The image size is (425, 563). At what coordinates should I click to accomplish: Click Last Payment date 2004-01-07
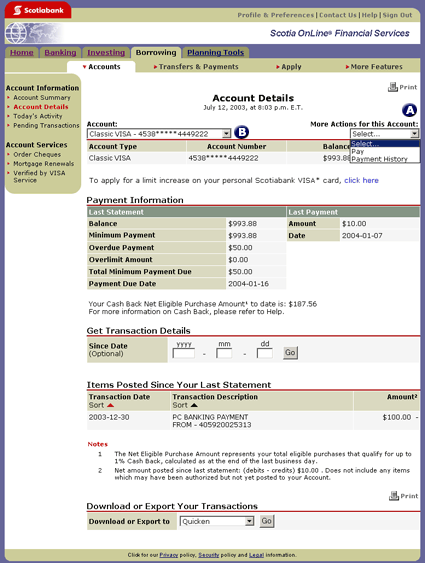click(362, 236)
